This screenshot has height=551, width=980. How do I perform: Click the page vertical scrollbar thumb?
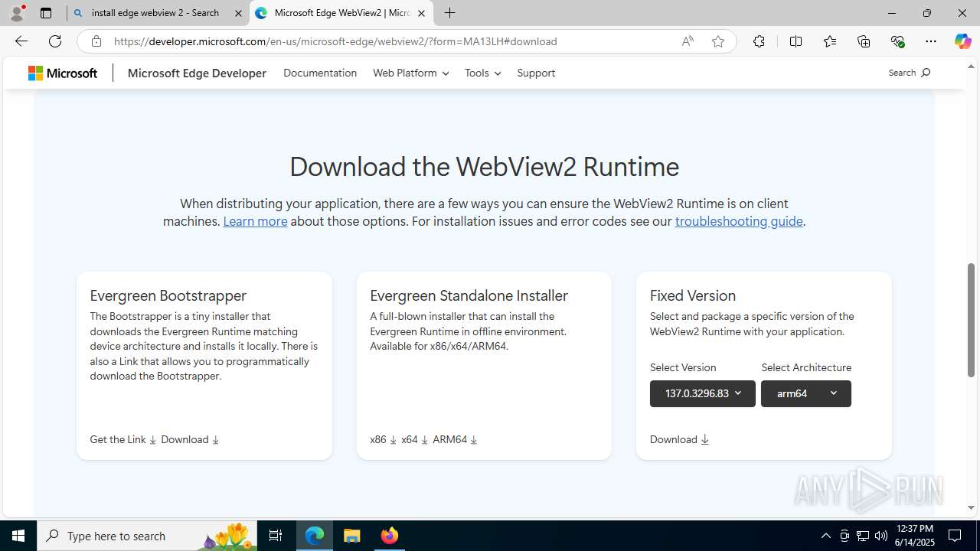971,321
